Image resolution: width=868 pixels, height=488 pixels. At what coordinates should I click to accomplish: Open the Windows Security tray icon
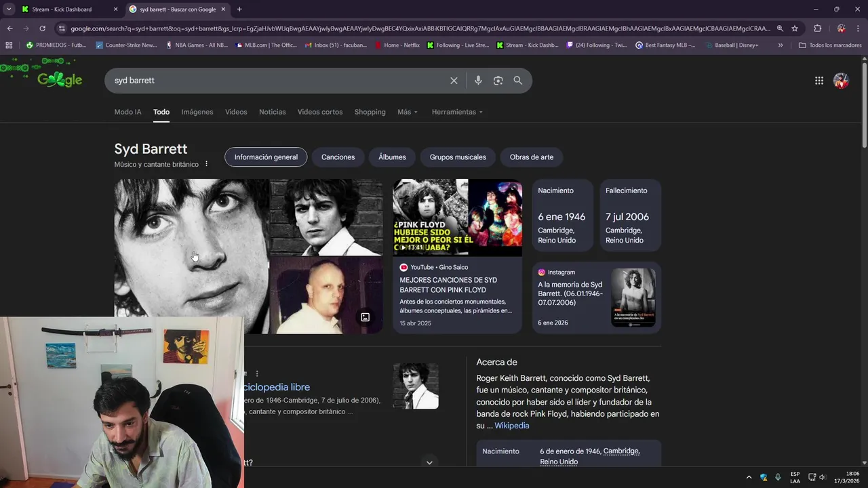764,477
